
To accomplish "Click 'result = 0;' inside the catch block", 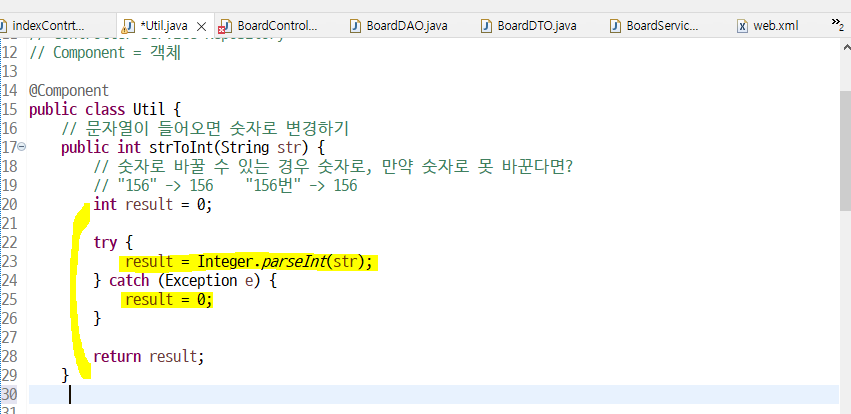I will (x=169, y=300).
